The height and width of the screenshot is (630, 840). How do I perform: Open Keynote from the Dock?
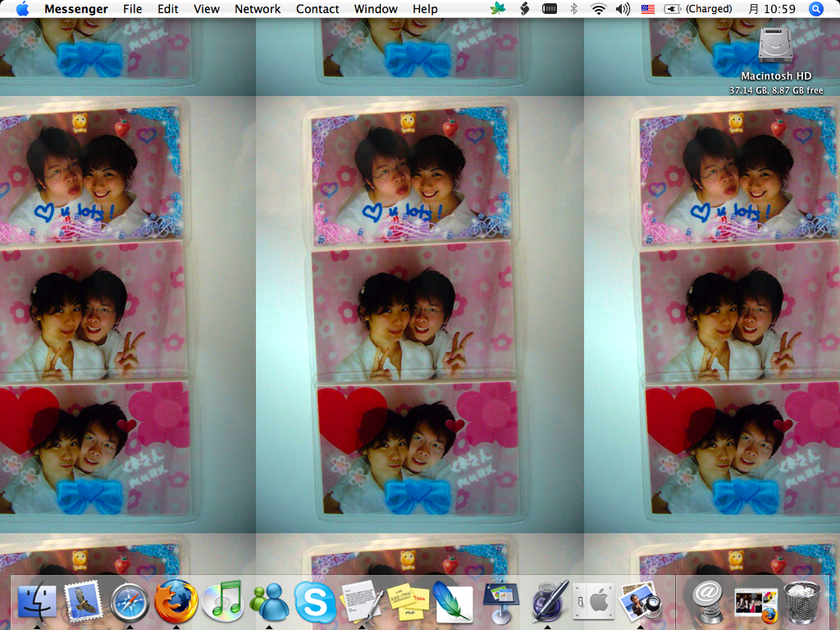pos(501,603)
